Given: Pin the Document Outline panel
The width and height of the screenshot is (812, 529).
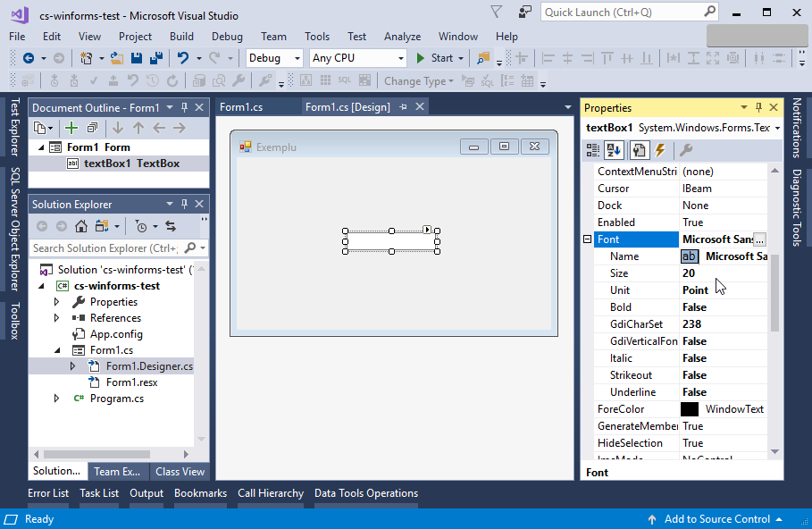Looking at the screenshot, I should click(184, 107).
